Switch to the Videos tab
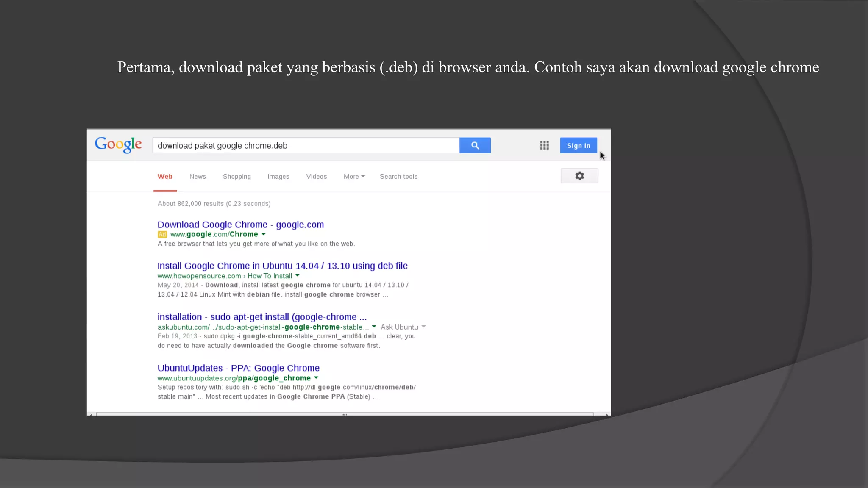Viewport: 868px width, 488px height. 317,177
